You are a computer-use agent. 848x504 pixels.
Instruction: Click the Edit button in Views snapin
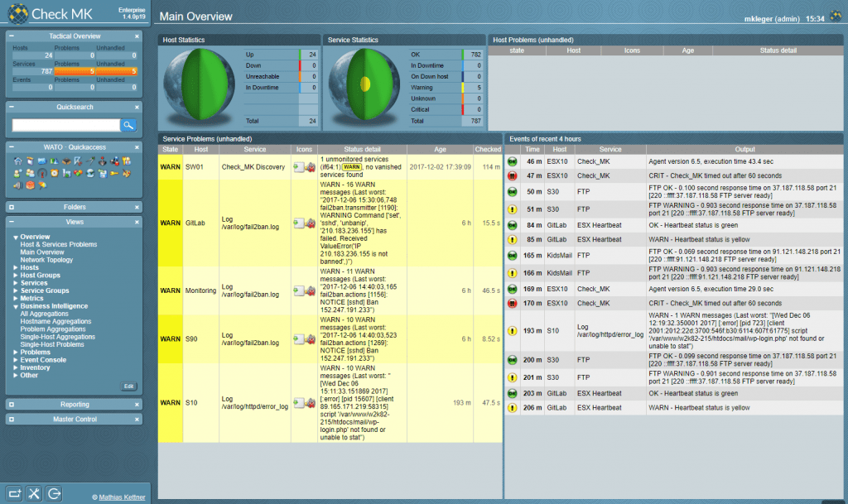click(x=128, y=386)
